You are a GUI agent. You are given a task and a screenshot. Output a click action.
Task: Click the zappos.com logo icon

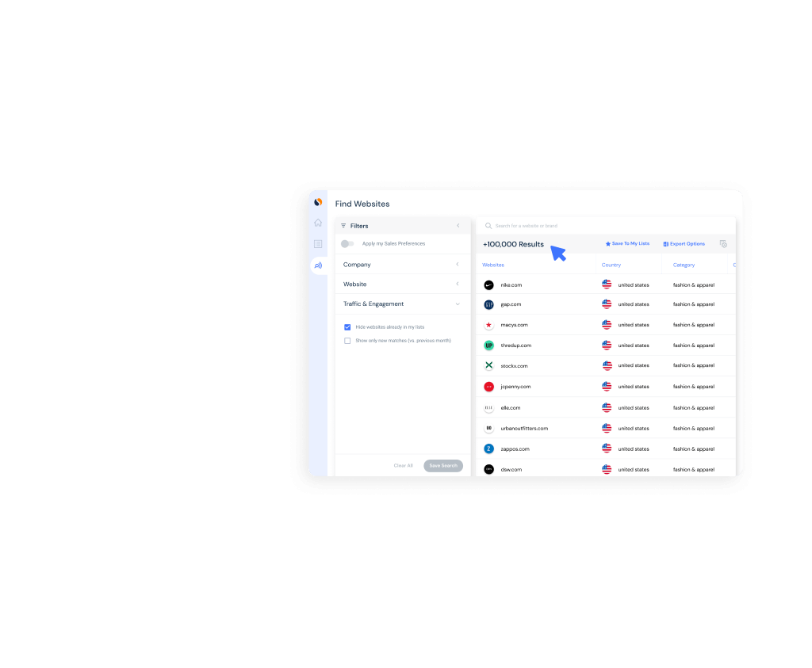[488, 449]
